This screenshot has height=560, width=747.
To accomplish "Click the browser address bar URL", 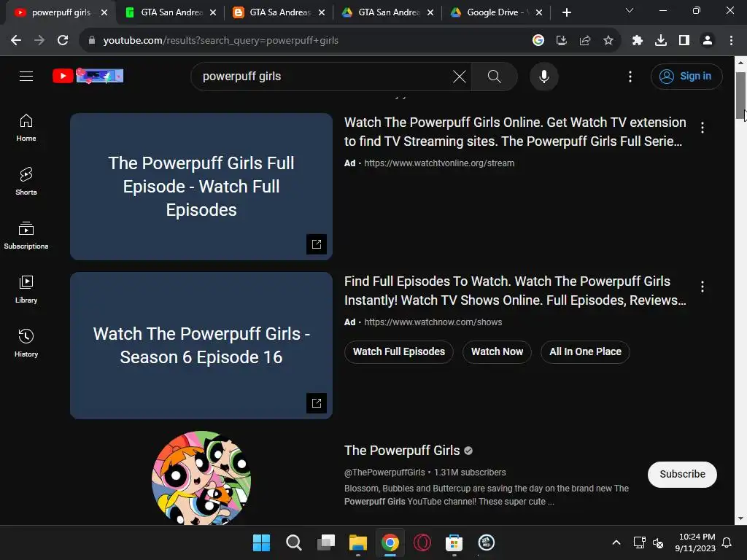I will [220, 41].
